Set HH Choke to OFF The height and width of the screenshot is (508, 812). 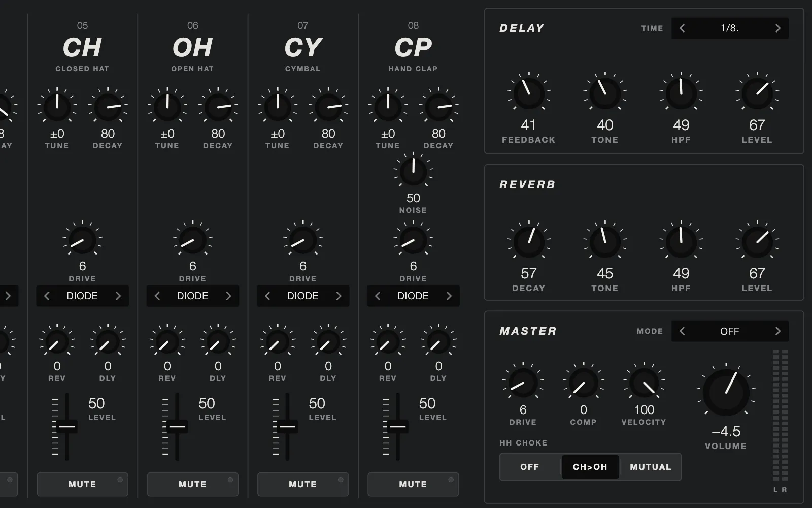[x=530, y=467]
